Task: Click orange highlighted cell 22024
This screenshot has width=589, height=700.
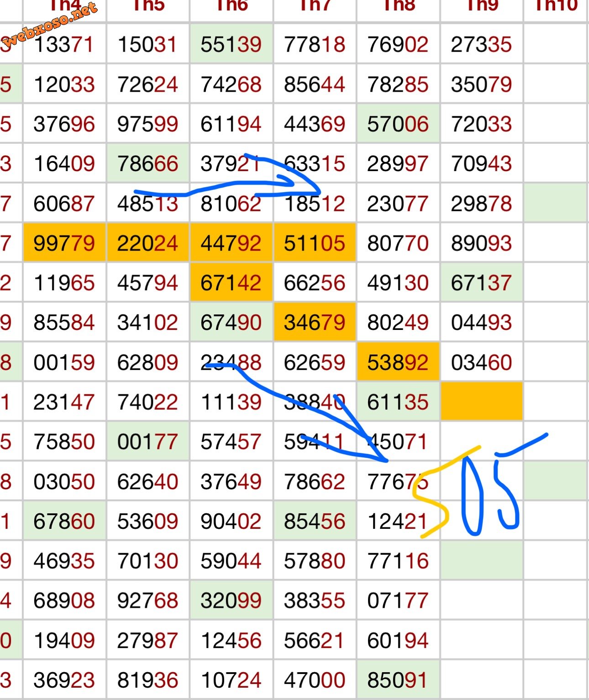Action: coord(147,243)
